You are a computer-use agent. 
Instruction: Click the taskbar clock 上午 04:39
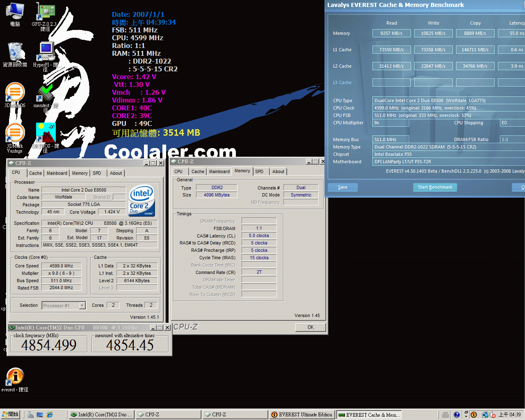pyautogui.click(x=510, y=415)
